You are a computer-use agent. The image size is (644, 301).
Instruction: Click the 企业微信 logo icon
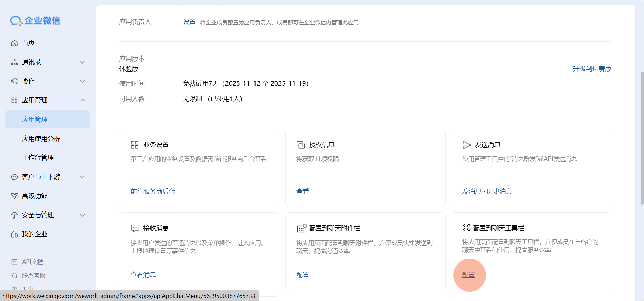point(16,21)
